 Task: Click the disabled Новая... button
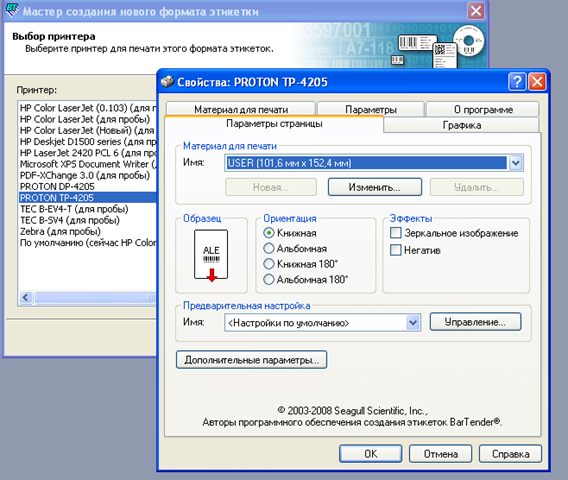(x=271, y=187)
